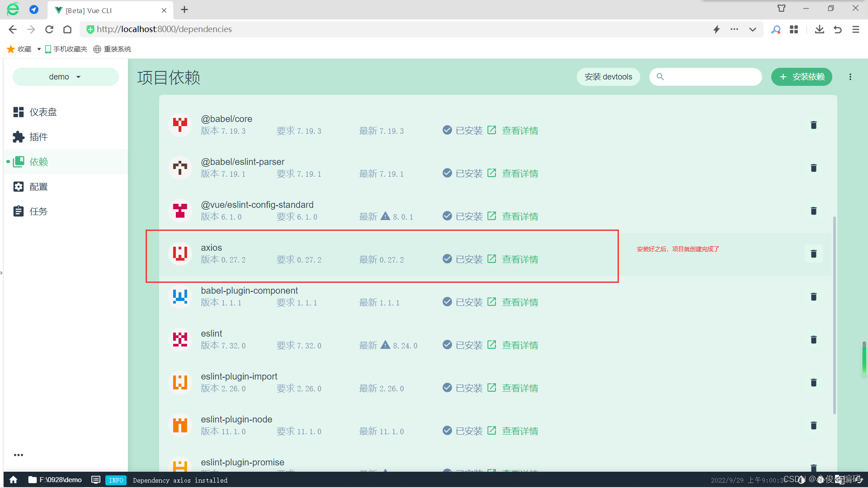This screenshot has width=868, height=488.
Task: Click the browser skin shirt icon
Action: pyautogui.click(x=781, y=8)
